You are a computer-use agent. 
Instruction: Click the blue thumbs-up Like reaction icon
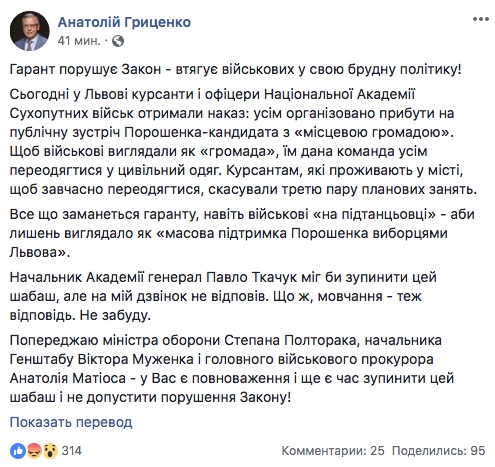[18, 451]
